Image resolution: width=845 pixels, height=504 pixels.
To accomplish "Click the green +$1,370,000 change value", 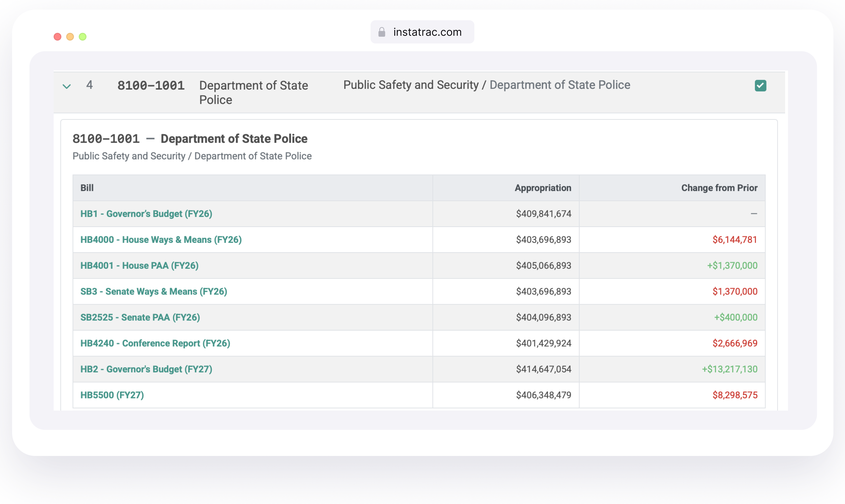I will click(x=732, y=265).
